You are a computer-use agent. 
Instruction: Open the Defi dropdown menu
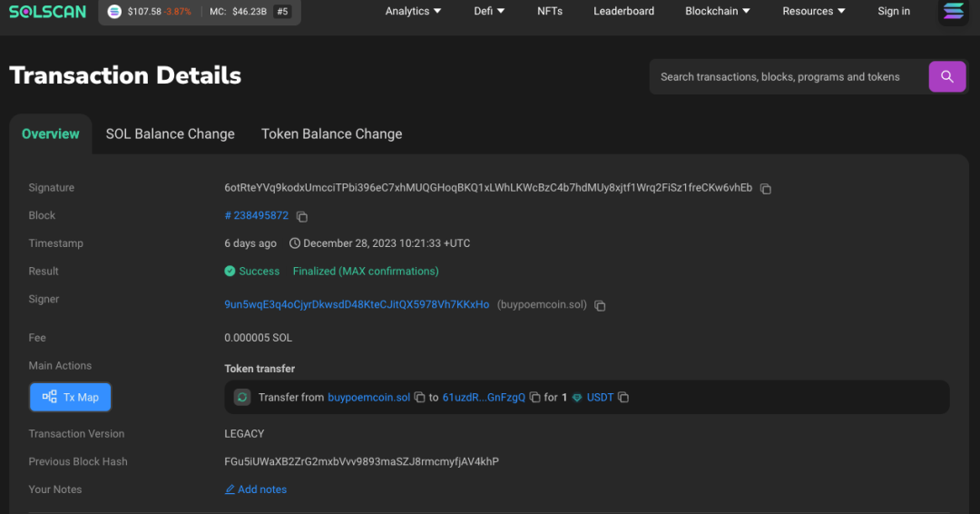490,11
